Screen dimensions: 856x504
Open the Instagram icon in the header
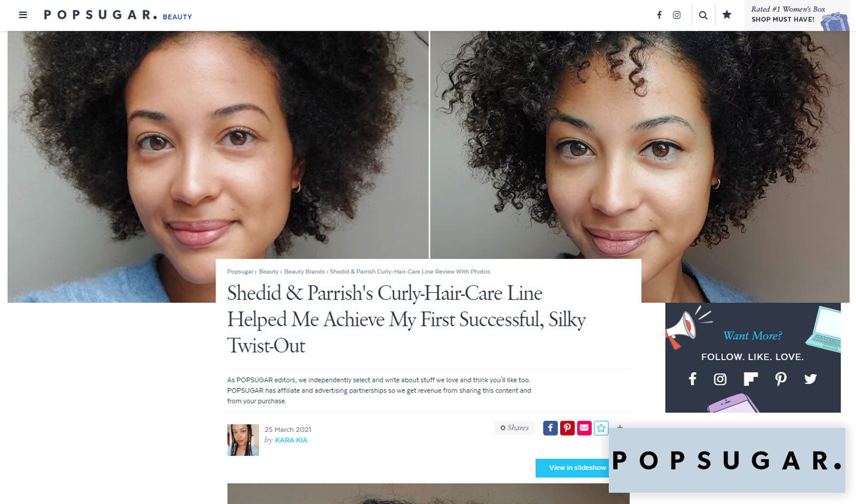[677, 15]
